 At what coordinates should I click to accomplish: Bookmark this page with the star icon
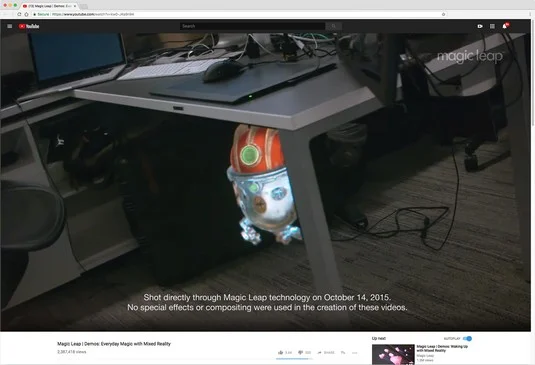[443, 14]
